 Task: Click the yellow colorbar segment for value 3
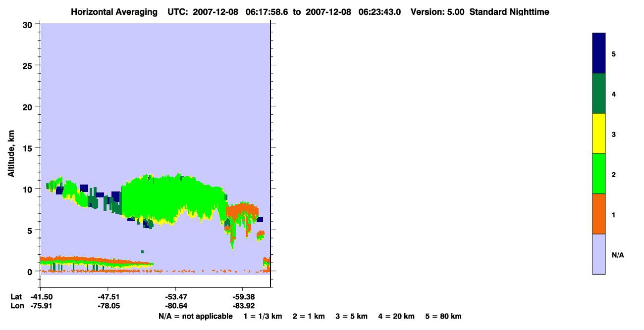point(599,134)
